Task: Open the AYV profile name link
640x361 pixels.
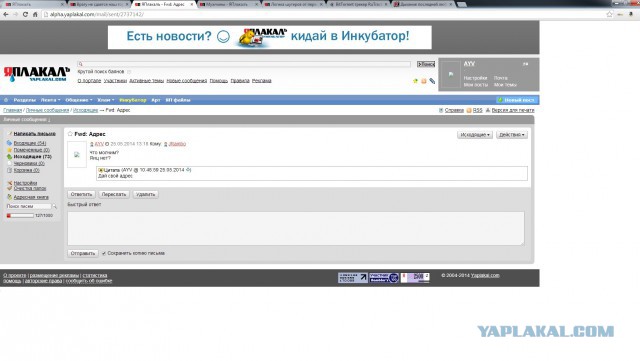Action: click(x=469, y=64)
